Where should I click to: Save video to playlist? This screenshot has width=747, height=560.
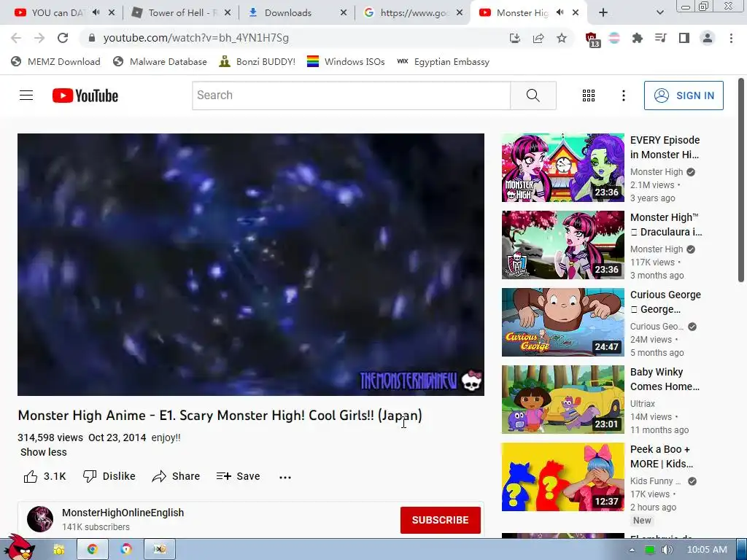coord(239,476)
